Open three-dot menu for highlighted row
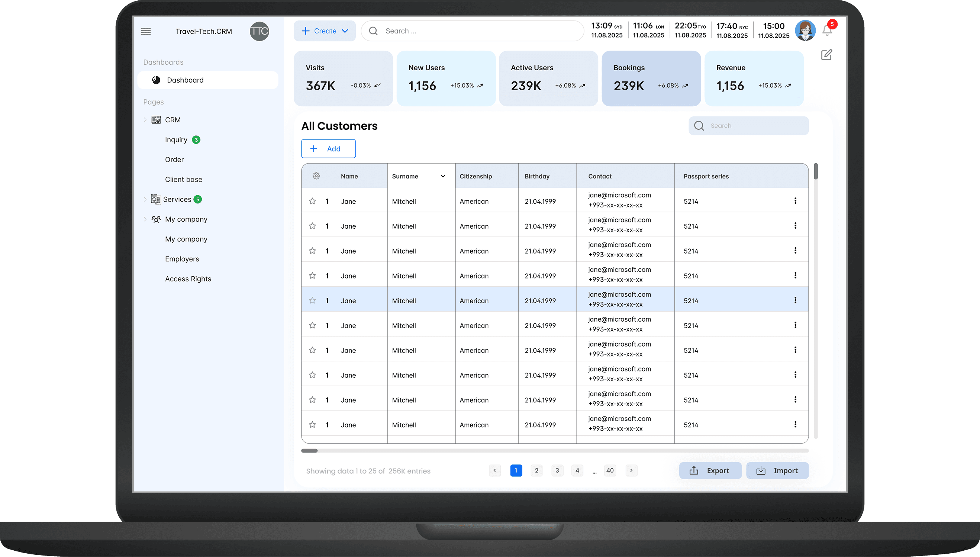The width and height of the screenshot is (980, 557). point(795,300)
